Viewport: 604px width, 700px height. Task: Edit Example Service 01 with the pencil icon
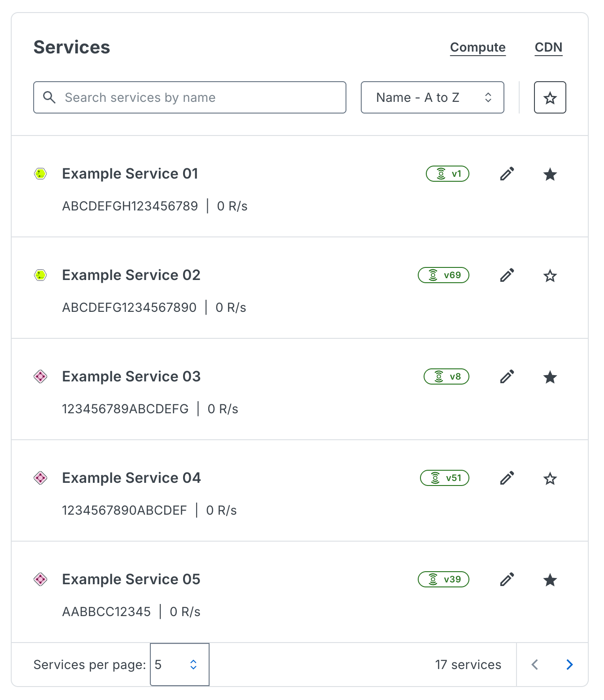coord(508,174)
